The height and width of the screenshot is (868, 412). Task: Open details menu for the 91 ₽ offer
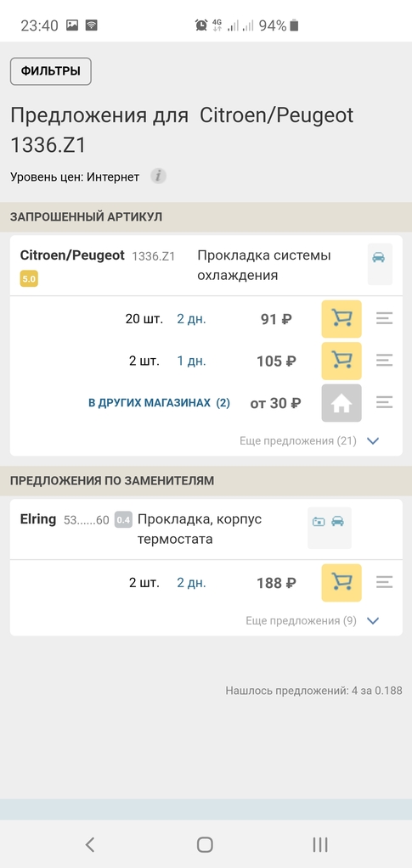point(384,319)
